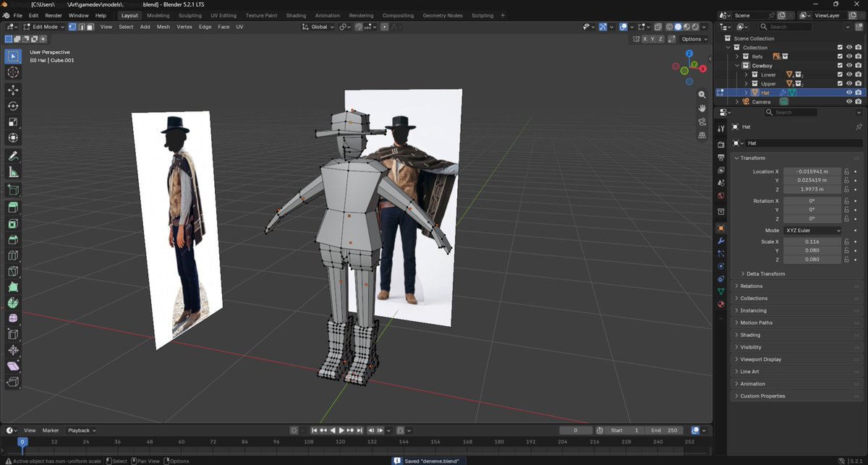Open the XYZ Euler rotation mode dropdown
This screenshot has width=868, height=465.
tap(813, 231)
